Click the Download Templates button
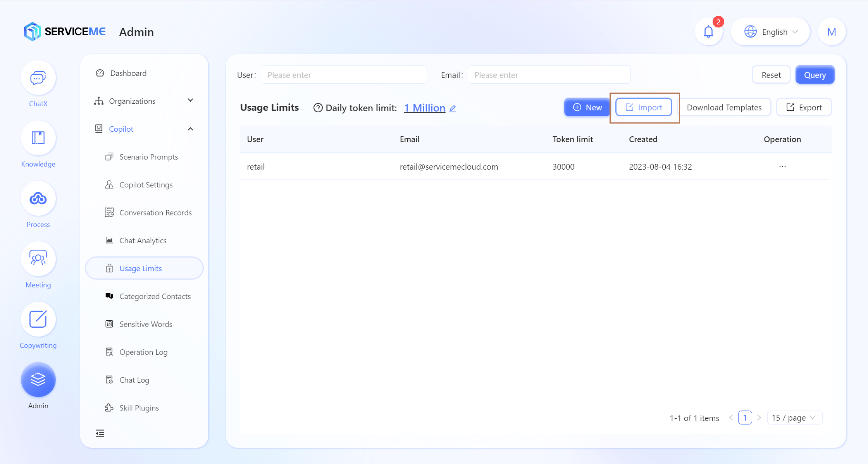Image resolution: width=868 pixels, height=464 pixels. (724, 107)
